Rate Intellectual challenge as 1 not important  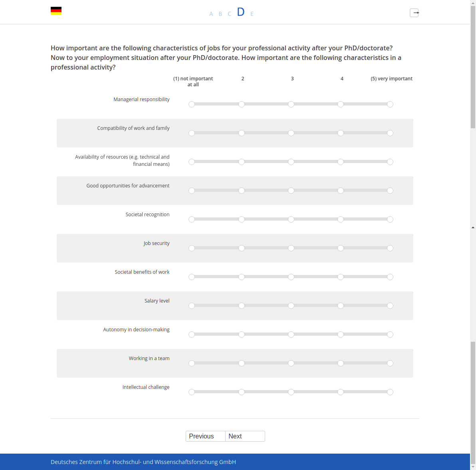pos(192,392)
